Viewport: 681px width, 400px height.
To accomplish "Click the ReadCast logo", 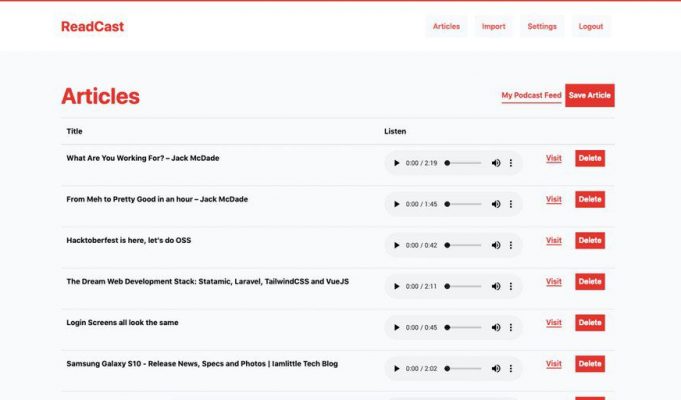I will click(x=92, y=26).
